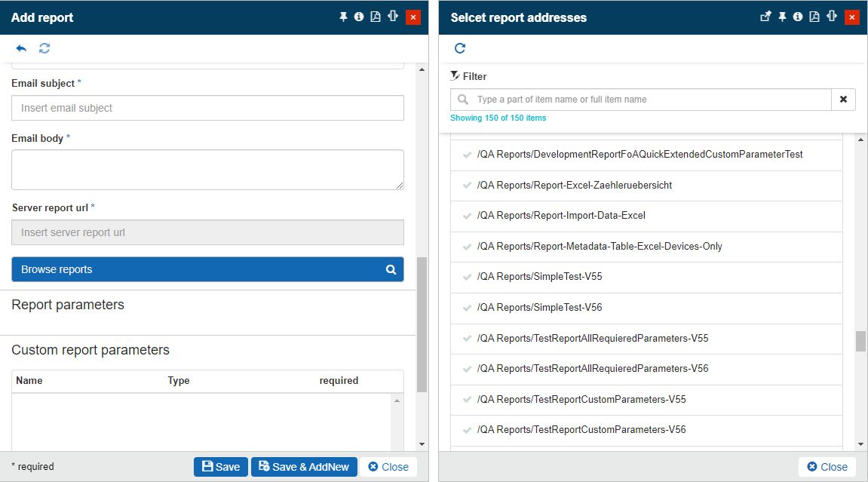Export the Add report form as PDF
Screen dimensions: 868x482
(376, 16)
